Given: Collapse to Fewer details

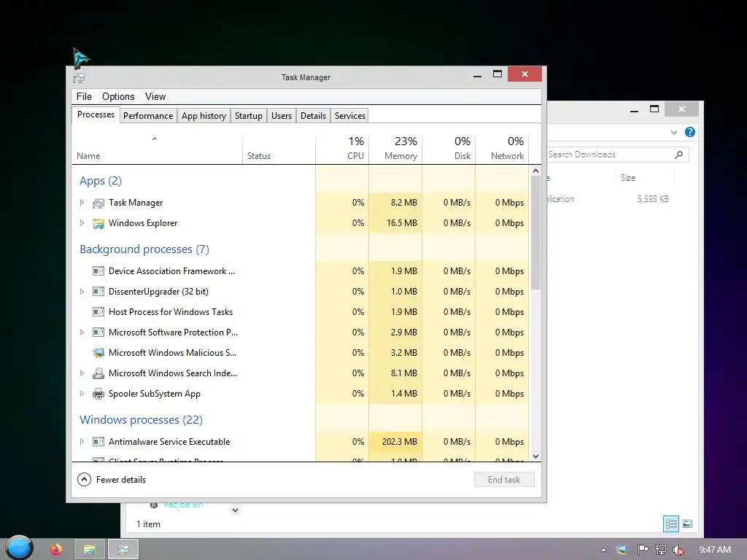Looking at the screenshot, I should click(x=112, y=480).
